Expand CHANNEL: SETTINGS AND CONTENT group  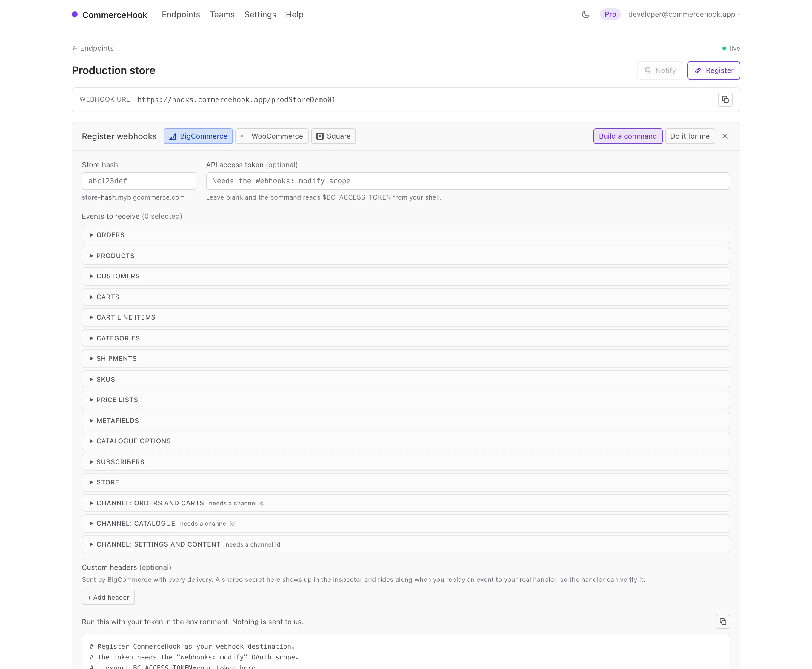(406, 544)
